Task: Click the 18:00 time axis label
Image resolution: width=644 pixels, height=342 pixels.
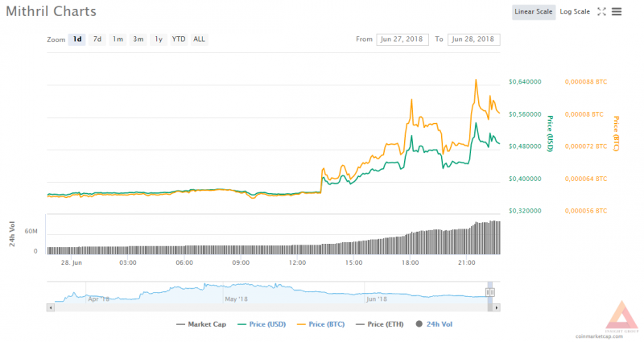Action: (410, 263)
